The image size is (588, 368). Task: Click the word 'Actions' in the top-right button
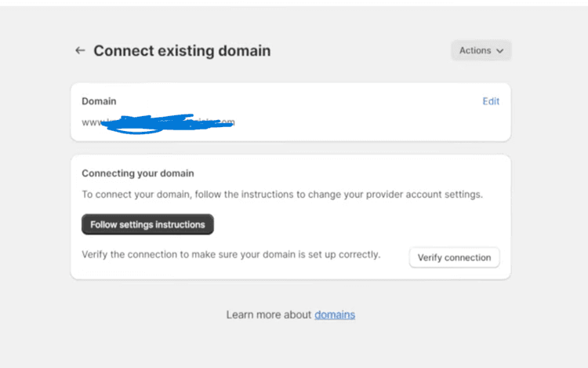pos(474,50)
